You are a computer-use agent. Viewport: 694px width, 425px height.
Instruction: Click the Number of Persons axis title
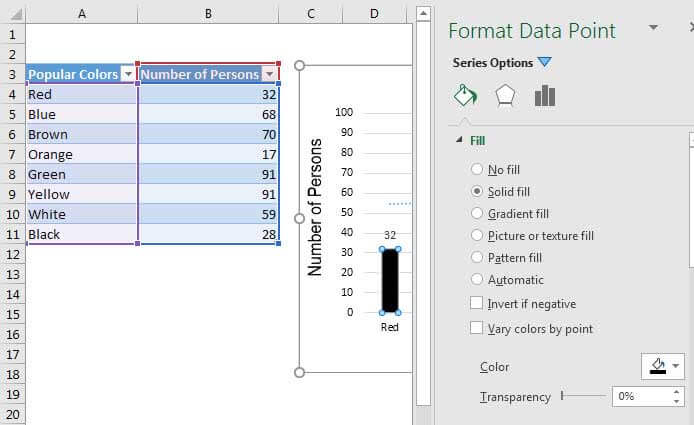pyautogui.click(x=315, y=207)
